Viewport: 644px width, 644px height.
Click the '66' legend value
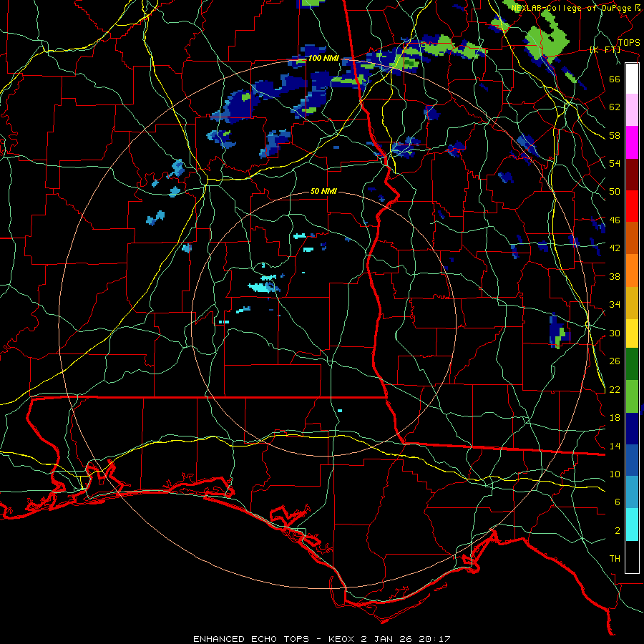coord(615,79)
